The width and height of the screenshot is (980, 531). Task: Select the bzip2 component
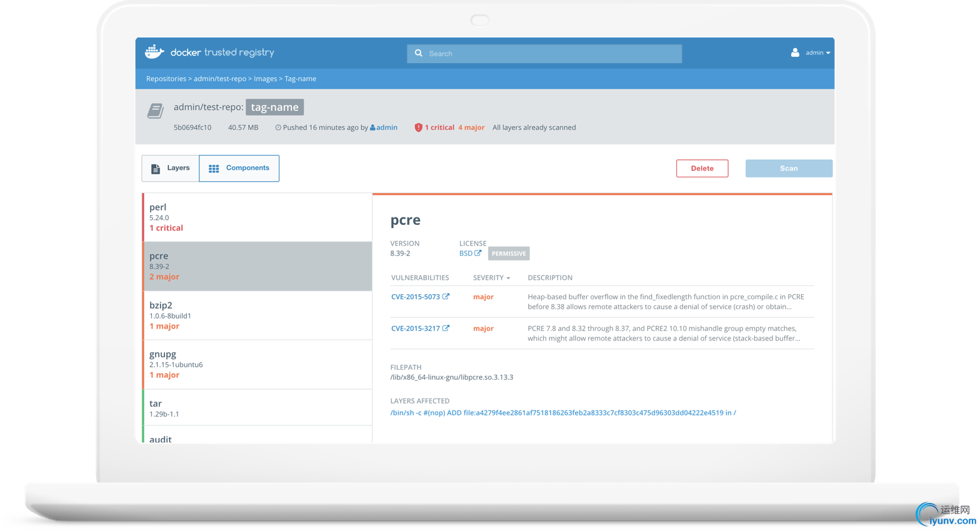point(257,315)
